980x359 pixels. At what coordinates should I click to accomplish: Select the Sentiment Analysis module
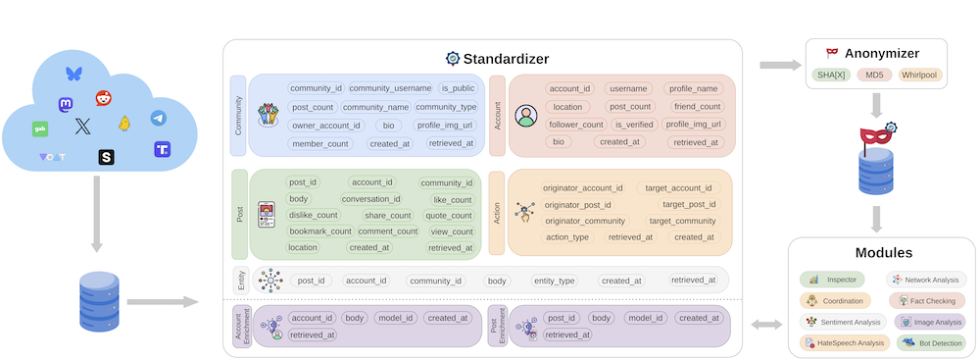click(x=843, y=322)
